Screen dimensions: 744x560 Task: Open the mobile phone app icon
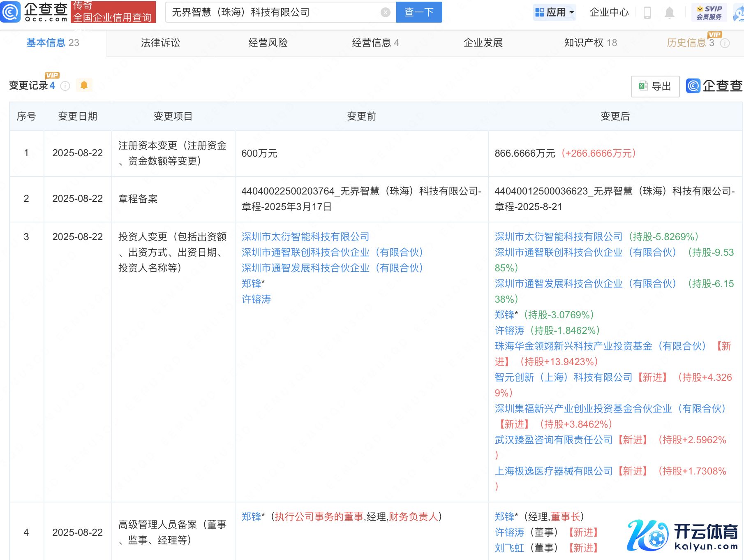(647, 13)
